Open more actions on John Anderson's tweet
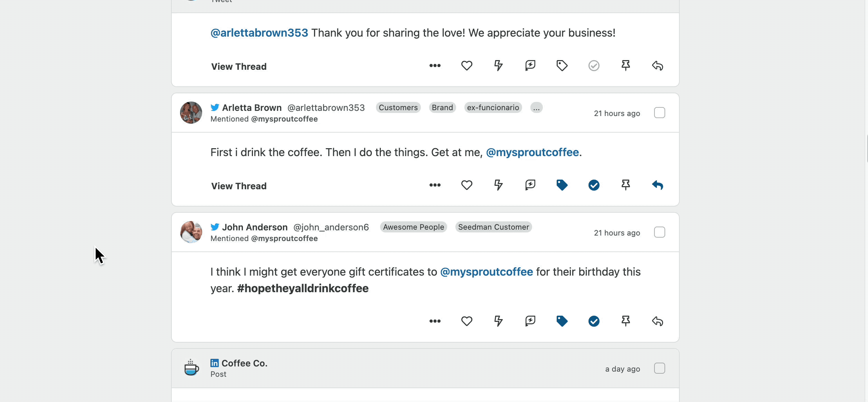Screen dimensions: 868x402 click(x=435, y=321)
